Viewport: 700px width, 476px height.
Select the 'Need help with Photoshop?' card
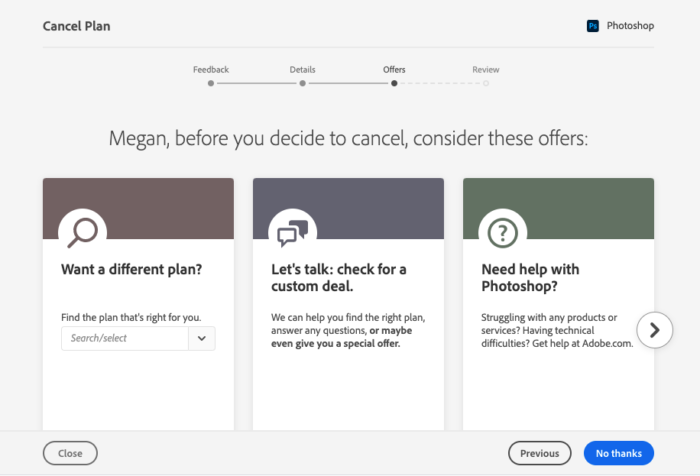558,304
